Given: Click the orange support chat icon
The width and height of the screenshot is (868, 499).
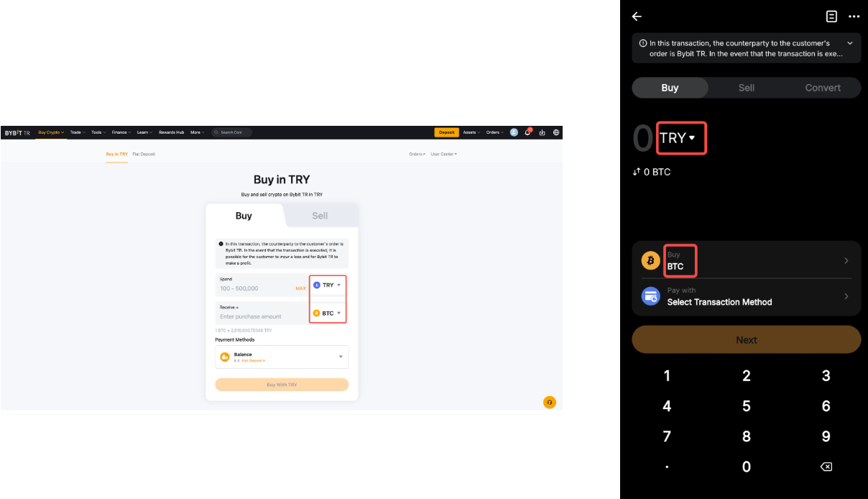Looking at the screenshot, I should pyautogui.click(x=550, y=402).
